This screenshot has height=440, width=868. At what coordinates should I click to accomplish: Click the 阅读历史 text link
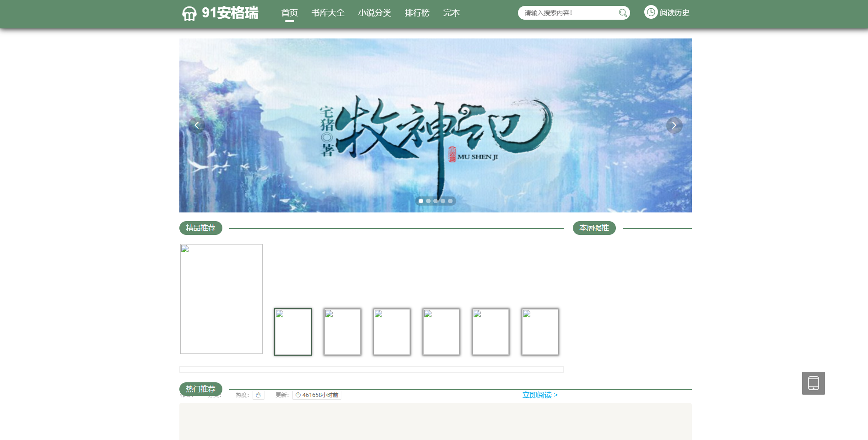[674, 13]
